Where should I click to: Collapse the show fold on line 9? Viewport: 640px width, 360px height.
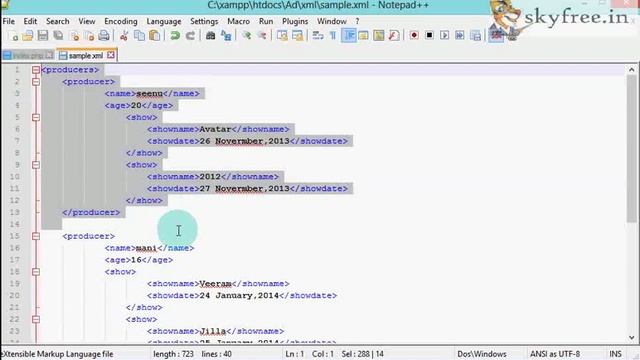36,165
